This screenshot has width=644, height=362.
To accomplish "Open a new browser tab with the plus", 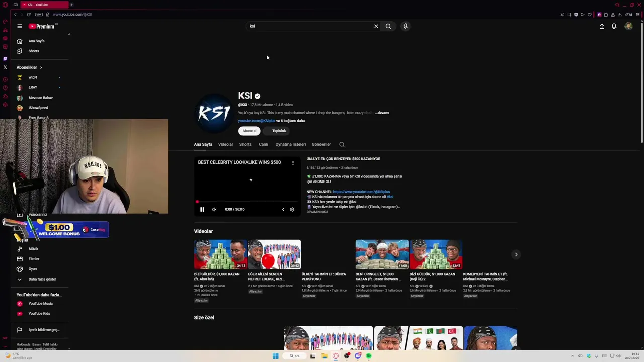I will click(x=71, y=5).
